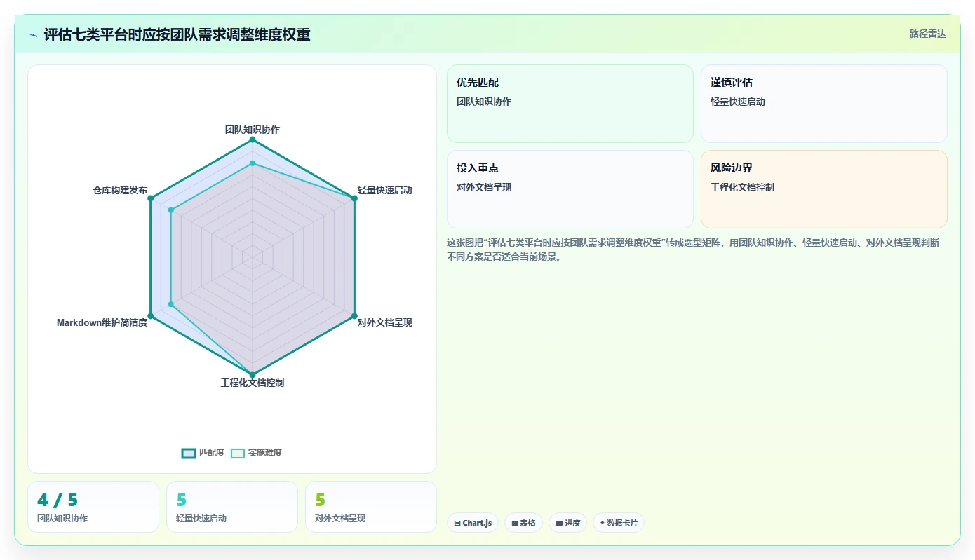Open the 投入重点 card
Screen dimensions: 975x560
click(570, 189)
